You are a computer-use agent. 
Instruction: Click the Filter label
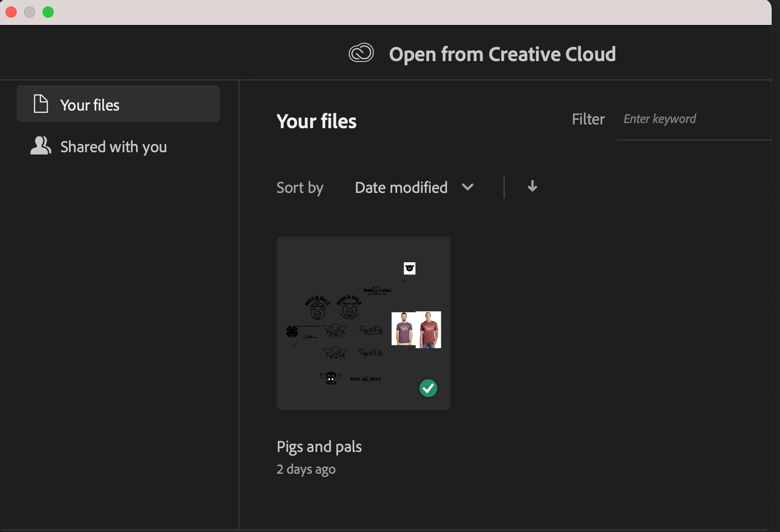click(588, 119)
